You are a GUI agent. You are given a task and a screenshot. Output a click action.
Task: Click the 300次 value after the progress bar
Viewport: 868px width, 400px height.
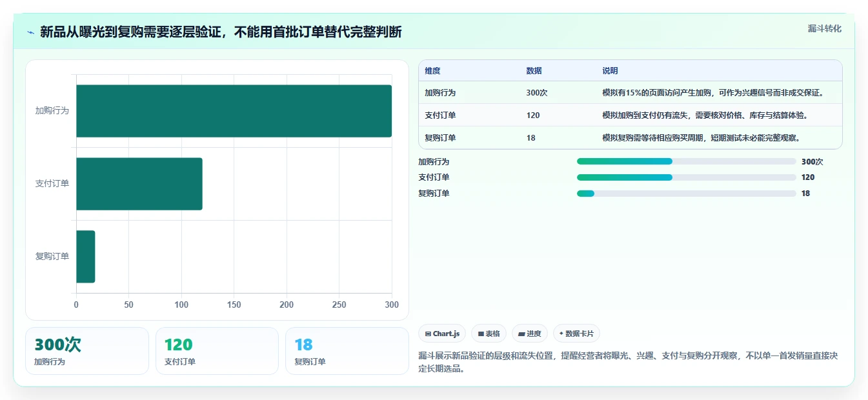pyautogui.click(x=812, y=162)
